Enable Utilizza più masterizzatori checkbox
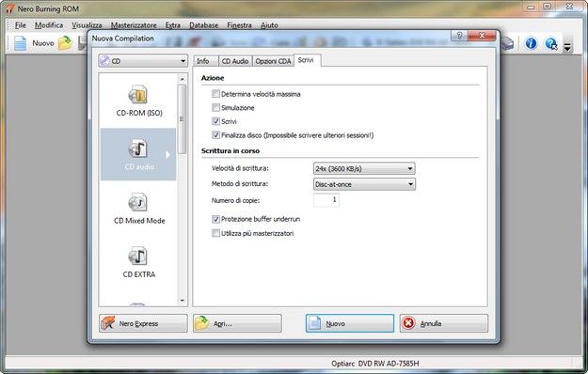 (x=215, y=233)
